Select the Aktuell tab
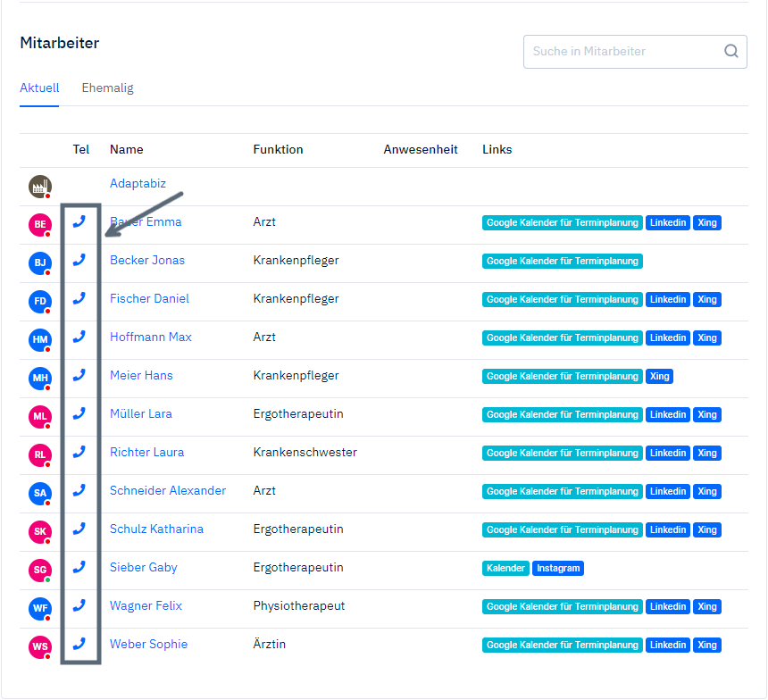 [x=39, y=88]
